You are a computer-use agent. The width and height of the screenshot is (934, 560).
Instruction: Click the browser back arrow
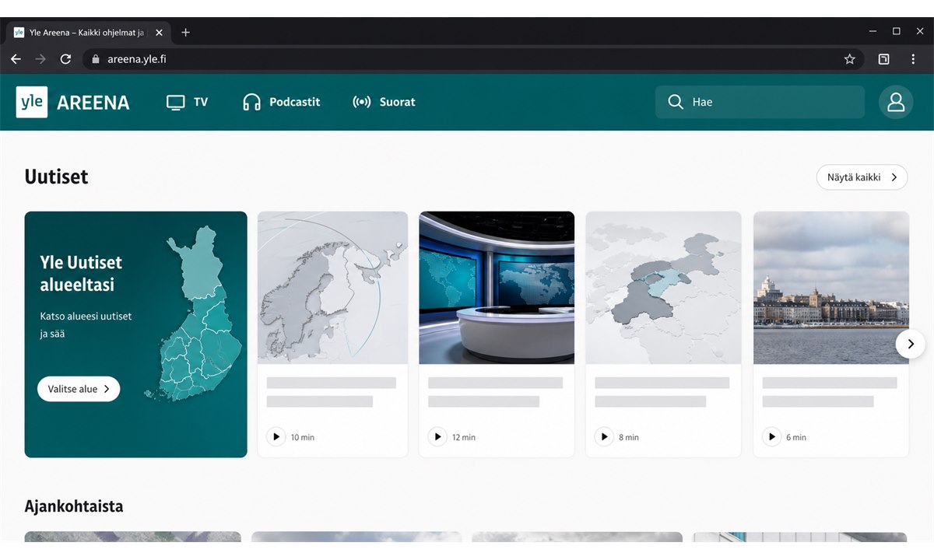(x=16, y=59)
